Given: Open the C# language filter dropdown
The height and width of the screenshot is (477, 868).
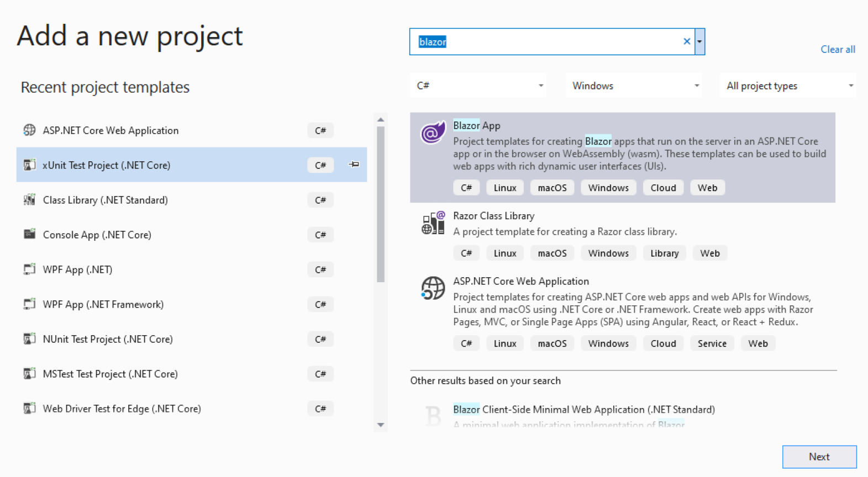Looking at the screenshot, I should point(478,86).
